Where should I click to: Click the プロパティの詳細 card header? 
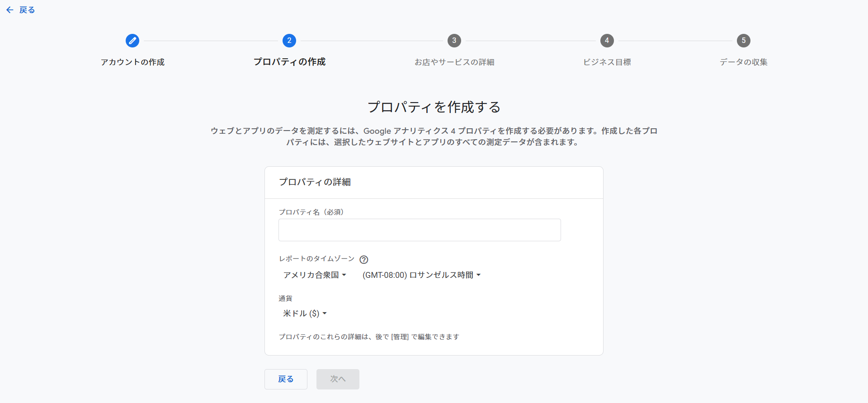pos(315,182)
